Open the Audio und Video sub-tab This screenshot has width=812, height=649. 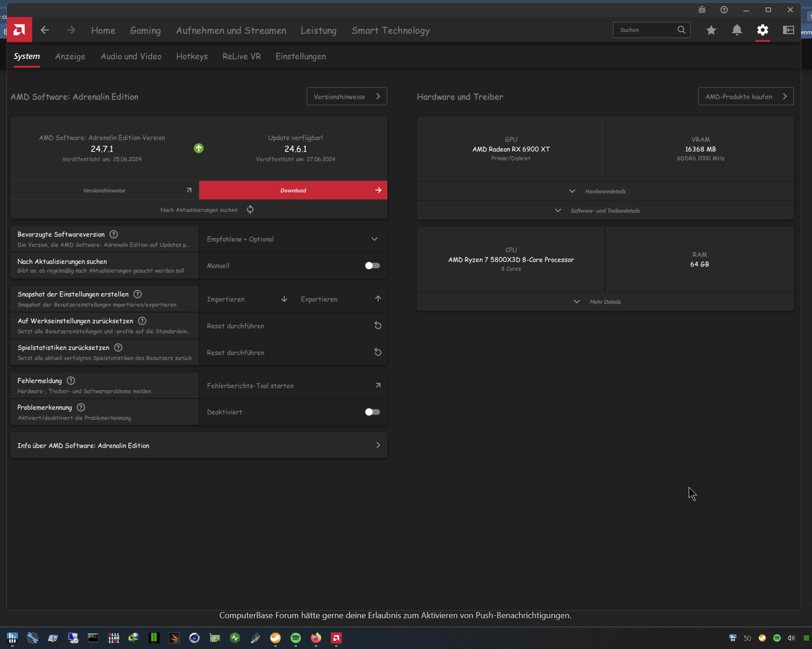(x=131, y=56)
